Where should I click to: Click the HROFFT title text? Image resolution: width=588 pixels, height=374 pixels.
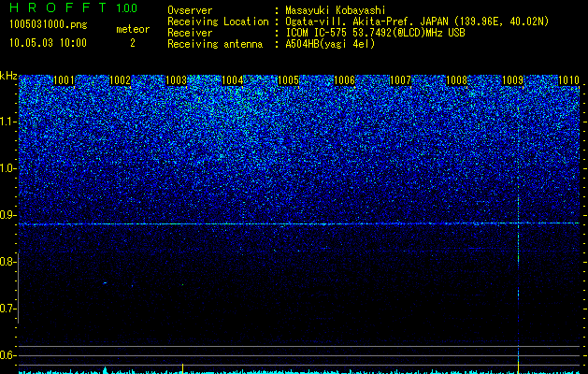coord(59,7)
